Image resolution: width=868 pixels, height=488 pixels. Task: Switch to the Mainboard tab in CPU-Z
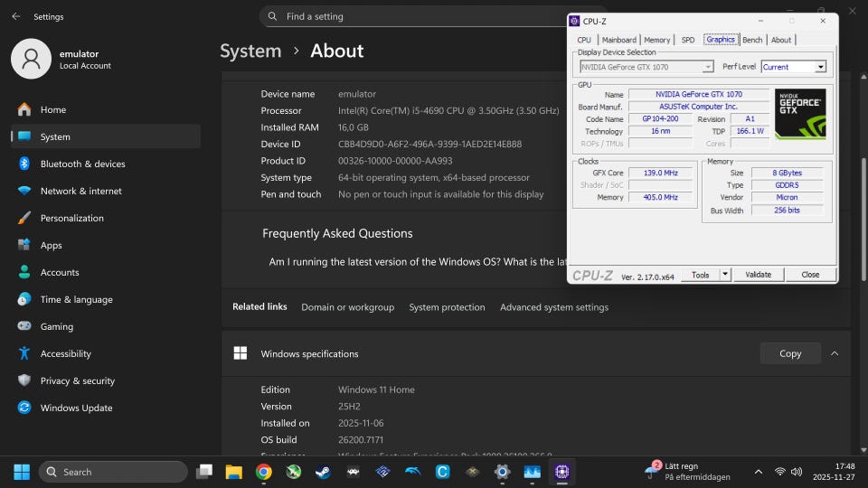coord(618,40)
